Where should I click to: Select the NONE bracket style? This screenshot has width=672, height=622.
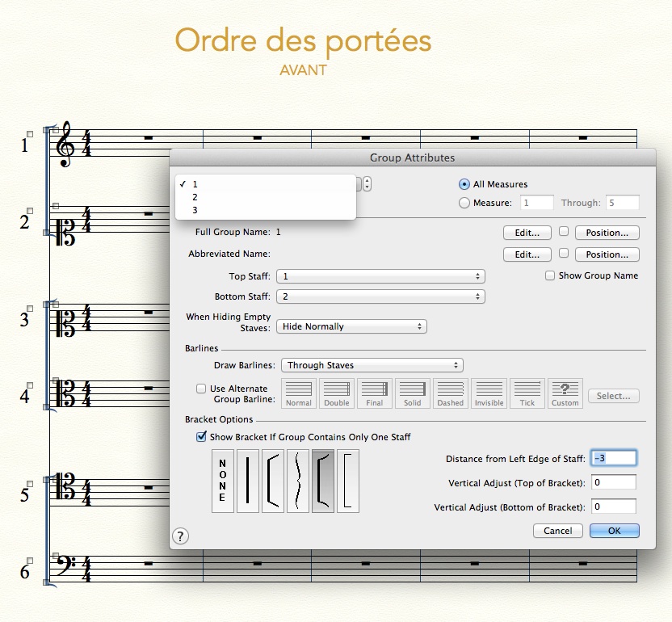coord(222,481)
